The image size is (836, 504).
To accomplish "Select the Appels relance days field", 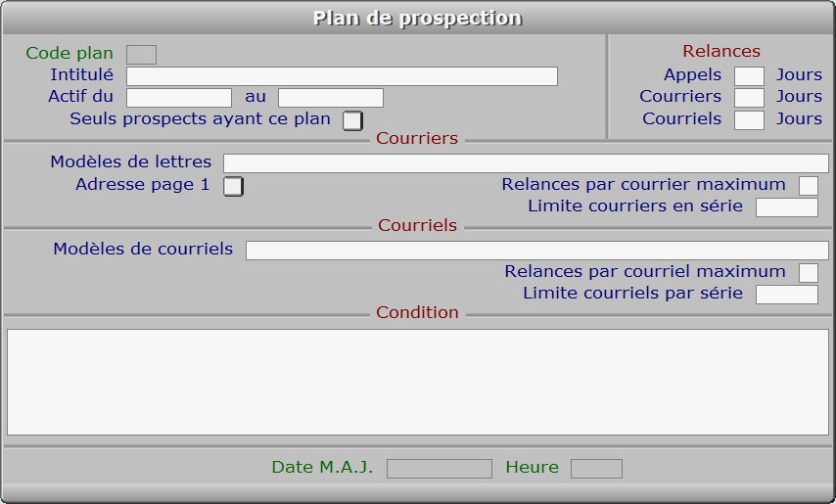I will click(x=749, y=76).
